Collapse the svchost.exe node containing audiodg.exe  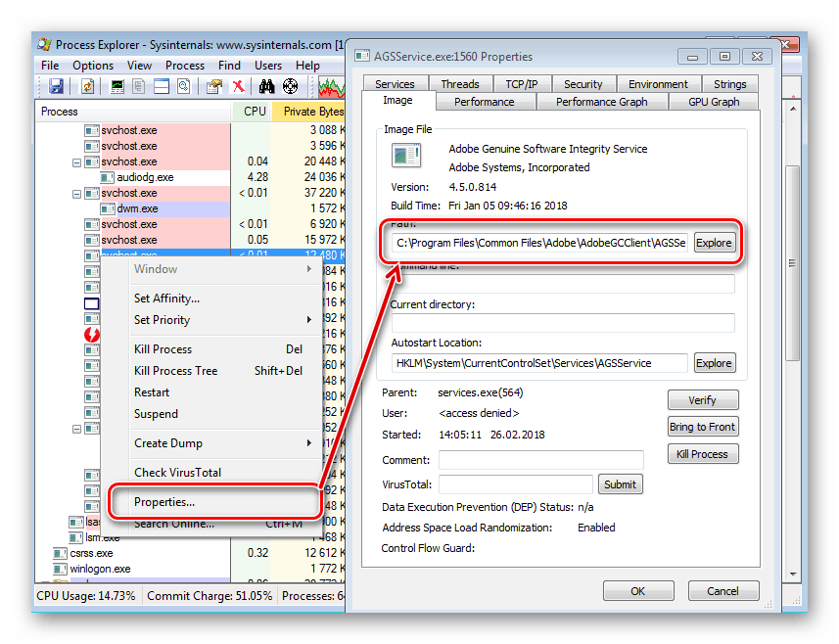coord(77,162)
